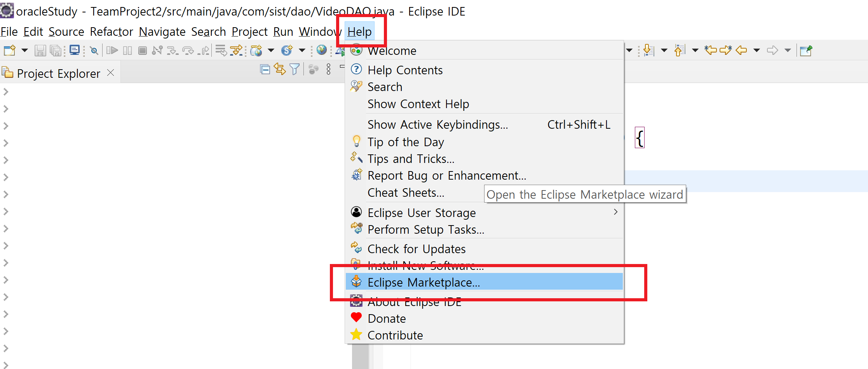Image resolution: width=868 pixels, height=369 pixels.
Task: Click the Help menu
Action: (x=359, y=31)
